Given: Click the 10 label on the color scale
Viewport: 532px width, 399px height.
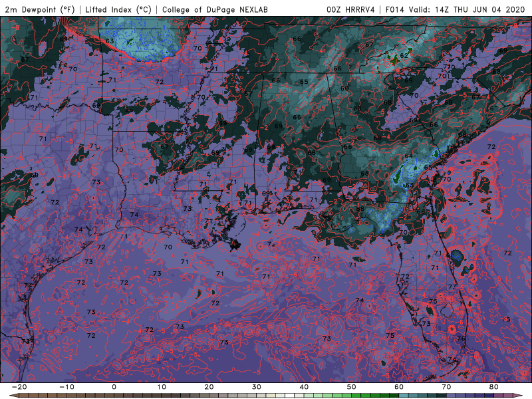Looking at the screenshot, I should [x=162, y=387].
